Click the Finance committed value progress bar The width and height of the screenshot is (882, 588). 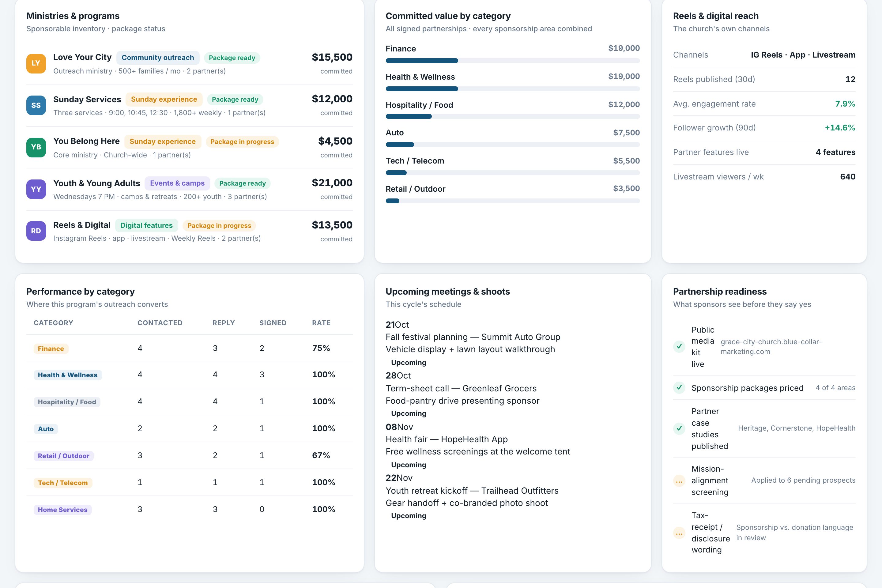coord(513,61)
